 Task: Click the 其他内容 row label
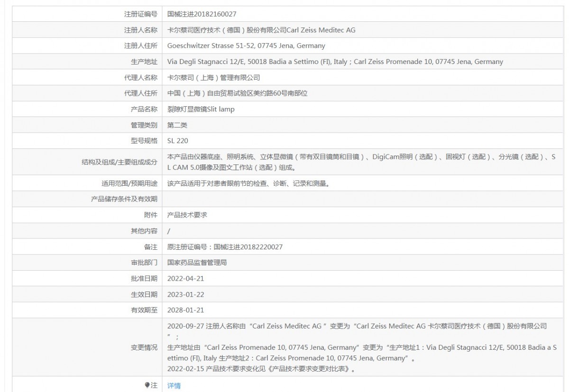[x=144, y=231]
